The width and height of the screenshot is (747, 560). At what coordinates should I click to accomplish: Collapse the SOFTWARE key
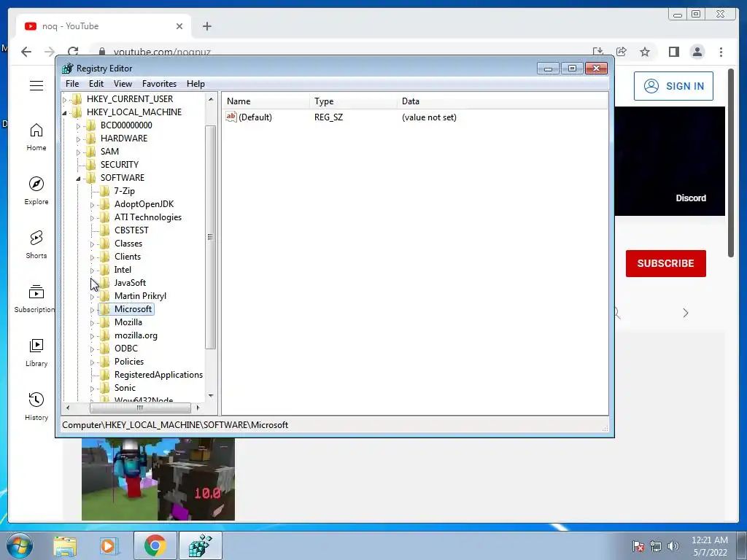(79, 179)
